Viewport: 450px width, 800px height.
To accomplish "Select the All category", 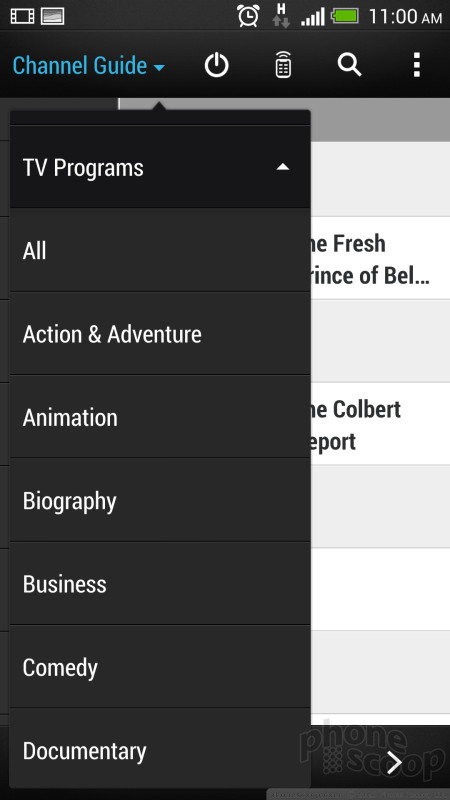I will pos(160,251).
